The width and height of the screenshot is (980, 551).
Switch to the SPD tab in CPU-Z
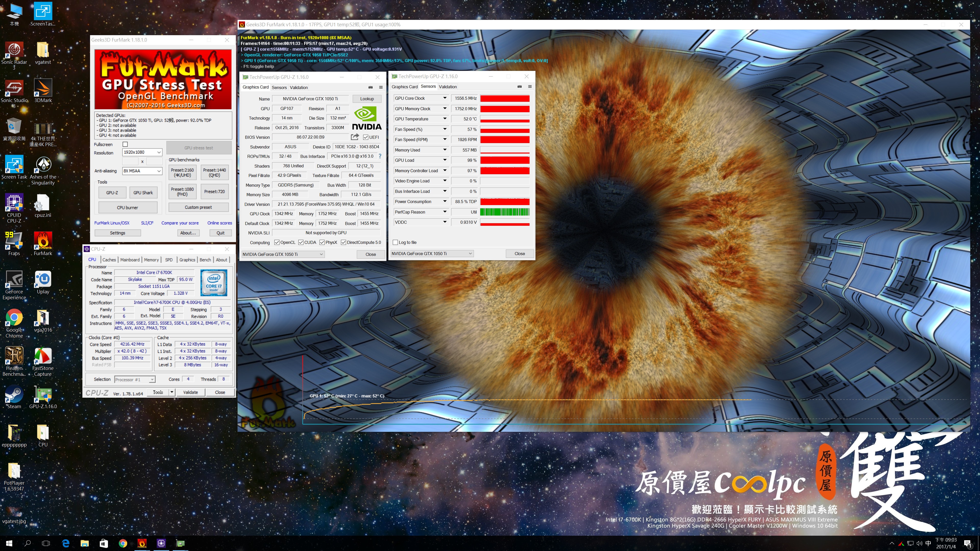(169, 260)
